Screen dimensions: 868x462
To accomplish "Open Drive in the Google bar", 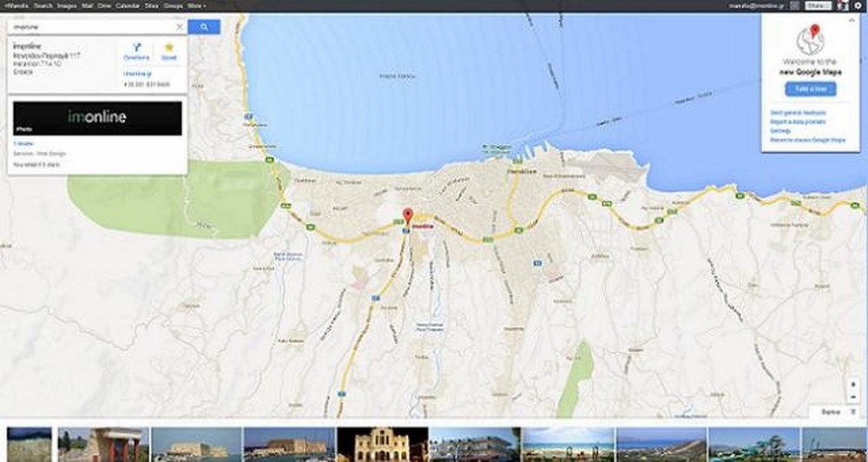I will pyautogui.click(x=104, y=5).
